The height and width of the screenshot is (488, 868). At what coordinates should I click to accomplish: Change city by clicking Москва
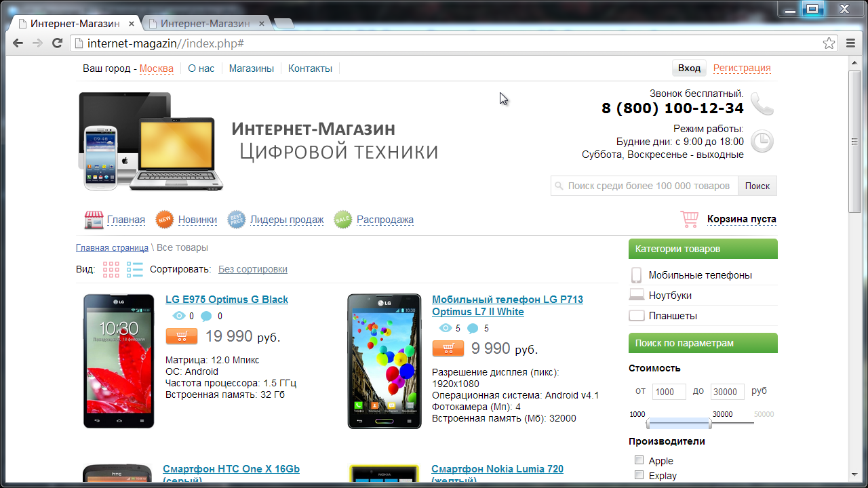[157, 68]
